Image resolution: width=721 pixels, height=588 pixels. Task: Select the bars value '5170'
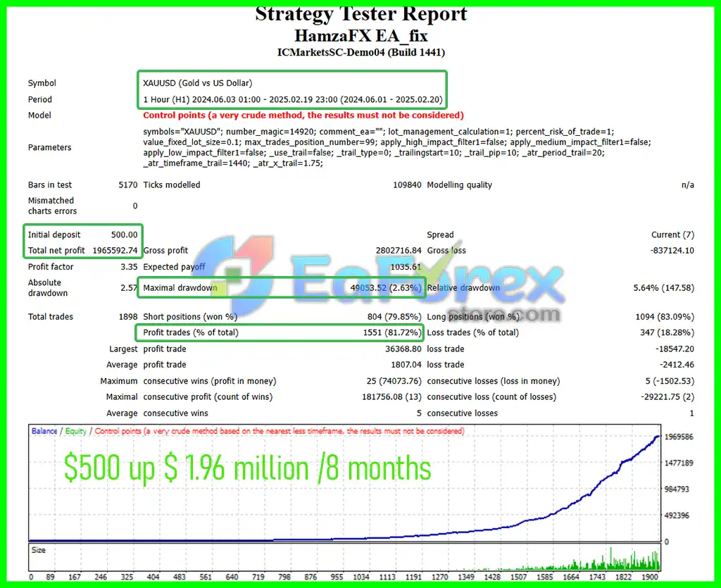128,184
